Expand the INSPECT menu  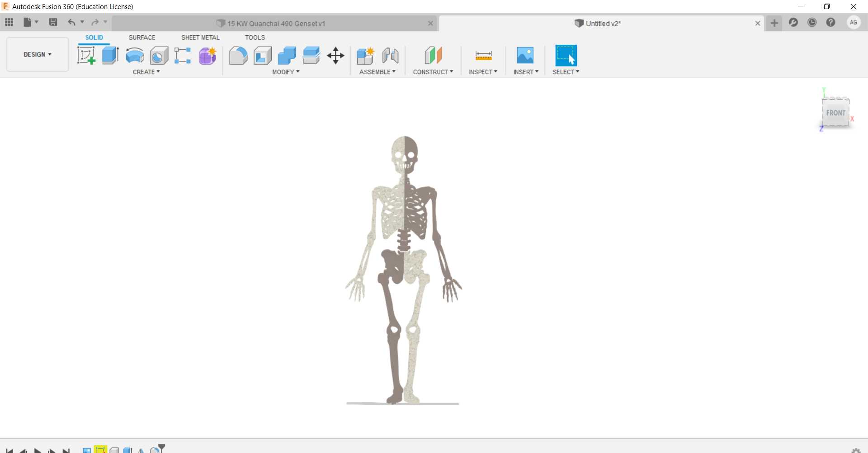click(x=483, y=72)
